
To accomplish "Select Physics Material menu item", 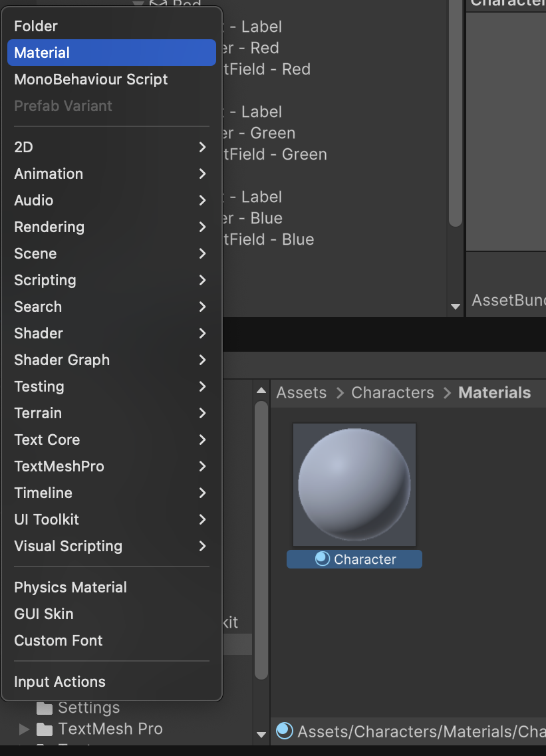I will (x=70, y=587).
